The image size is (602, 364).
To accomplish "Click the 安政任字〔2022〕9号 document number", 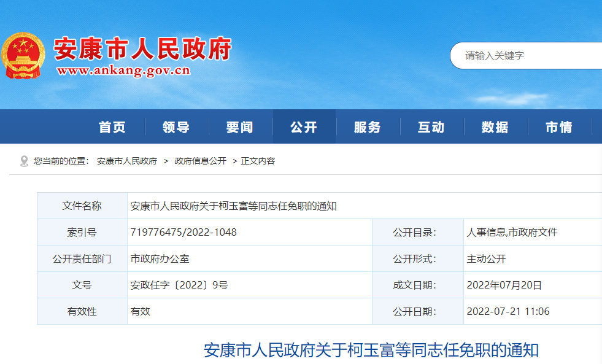I will click(179, 285).
